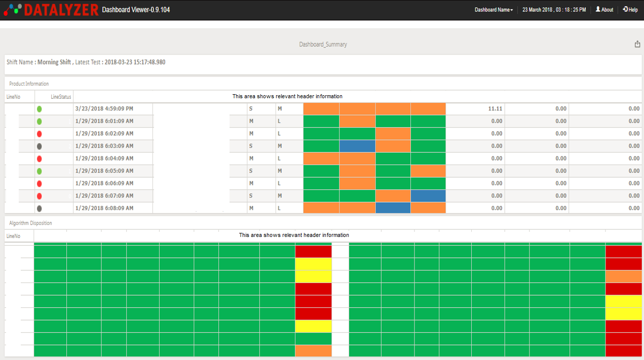The height and width of the screenshot is (360, 644).
Task: Click red status dot for 1/29/2018 6:02:09 AM
Action: pos(40,134)
